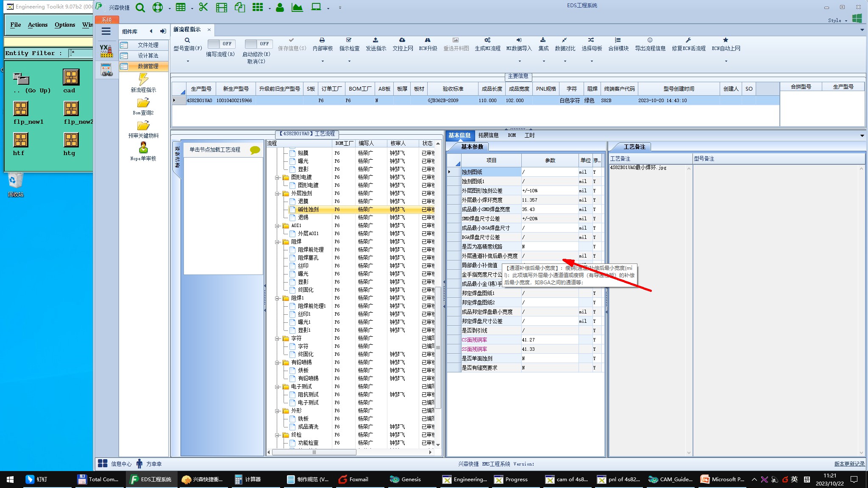Collapse the 阻焊1 tree node
The height and width of the screenshot is (488, 868).
[277, 298]
